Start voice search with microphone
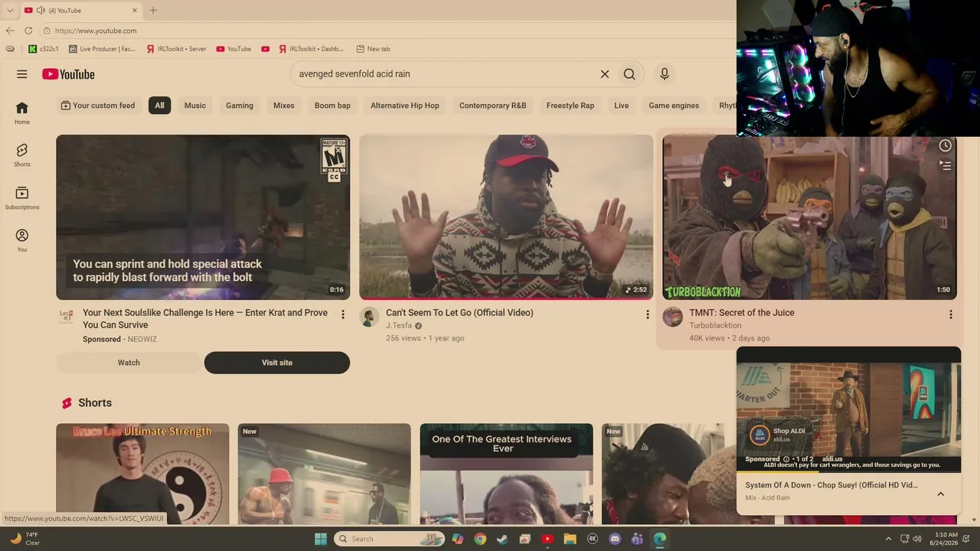 coord(665,74)
